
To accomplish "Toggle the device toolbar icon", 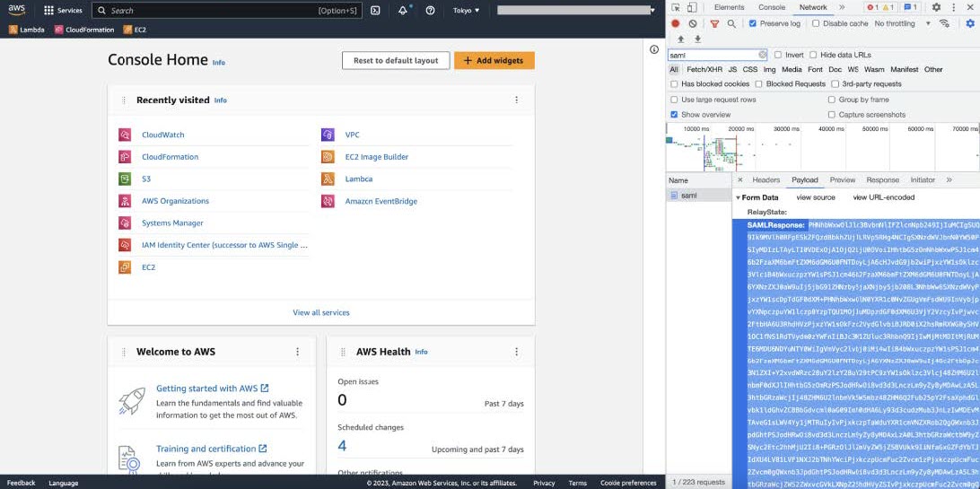I will 692,7.
